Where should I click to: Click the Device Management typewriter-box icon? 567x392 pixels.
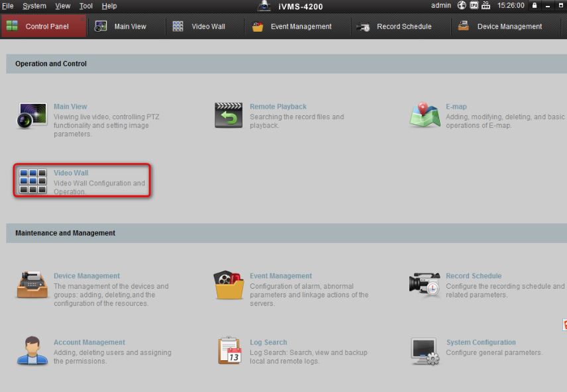coord(32,285)
